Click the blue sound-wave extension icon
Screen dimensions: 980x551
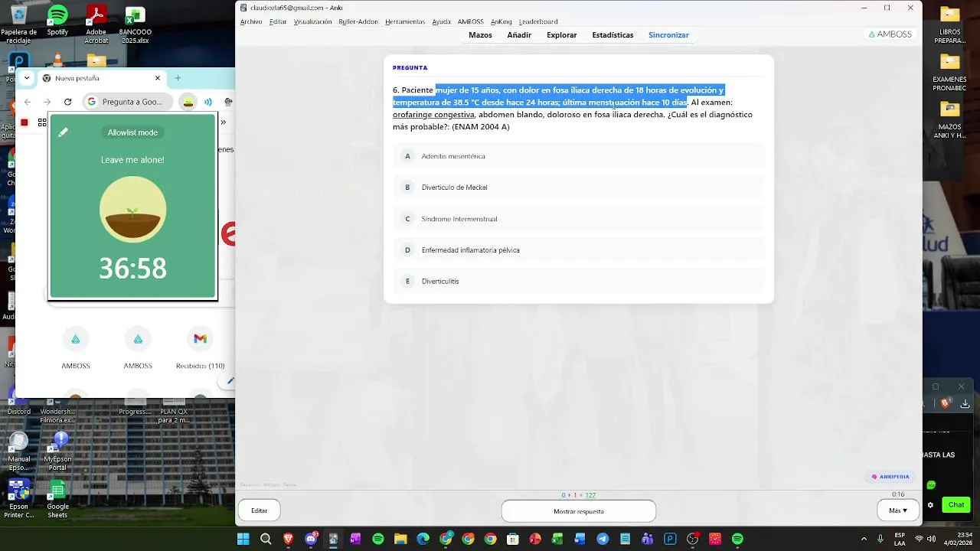(x=208, y=102)
